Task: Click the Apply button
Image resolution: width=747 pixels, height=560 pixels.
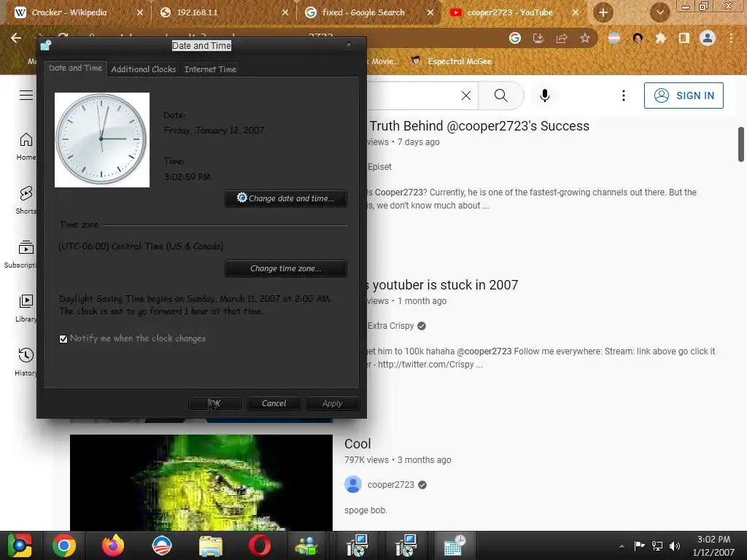Action: tap(332, 403)
